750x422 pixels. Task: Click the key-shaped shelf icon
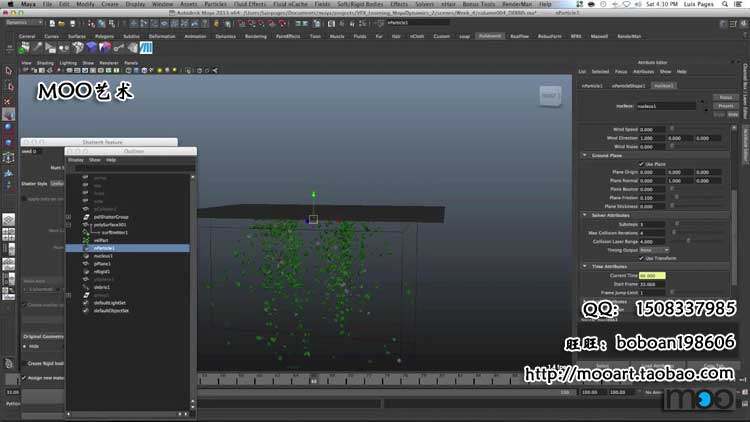pyautogui.click(x=119, y=48)
